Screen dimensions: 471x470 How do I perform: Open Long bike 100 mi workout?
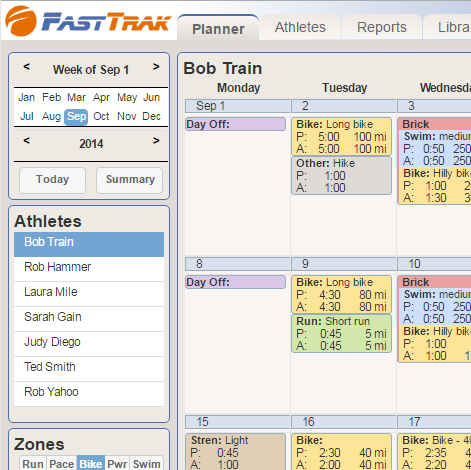coord(341,136)
